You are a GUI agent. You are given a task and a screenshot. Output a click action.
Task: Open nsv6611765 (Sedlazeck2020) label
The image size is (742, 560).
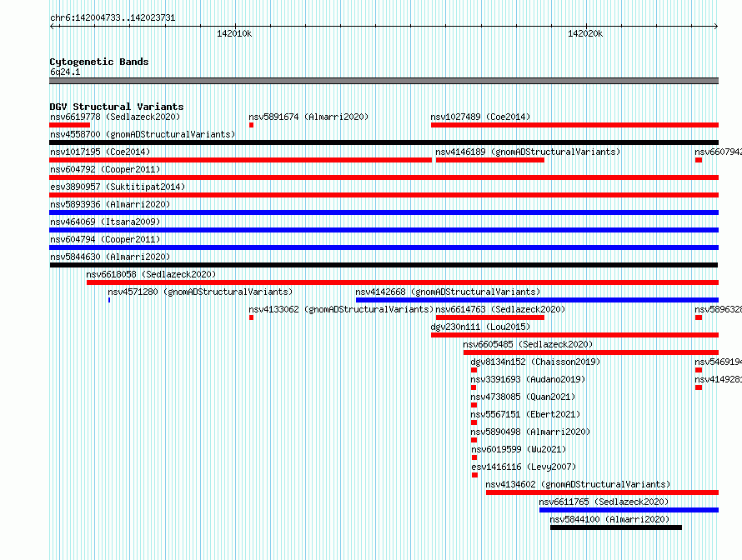pyautogui.click(x=604, y=502)
